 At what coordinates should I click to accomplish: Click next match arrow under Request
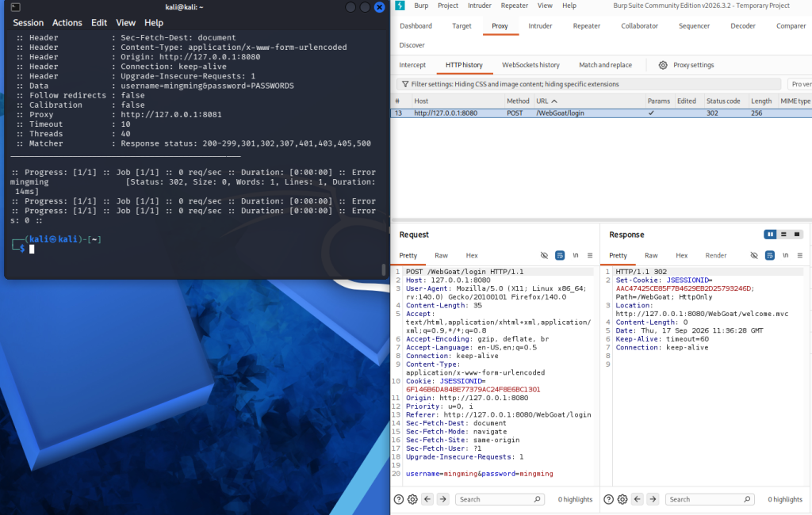point(442,499)
